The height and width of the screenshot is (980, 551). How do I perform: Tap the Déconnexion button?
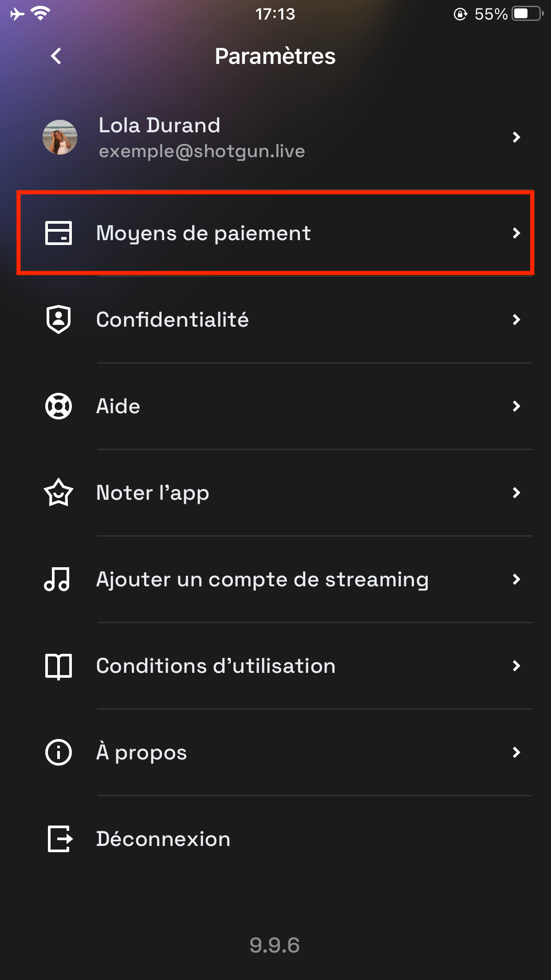coord(275,839)
